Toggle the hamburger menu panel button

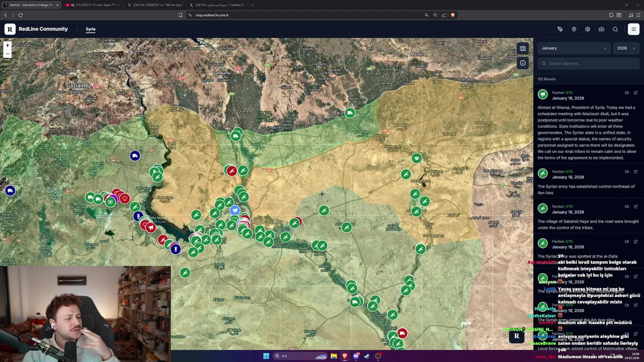633,29
